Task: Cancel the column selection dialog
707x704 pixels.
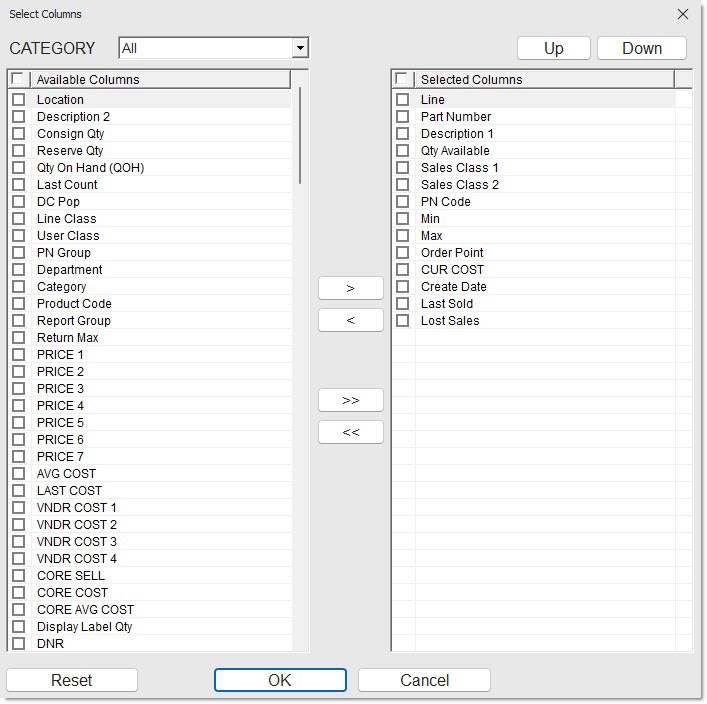Action: pyautogui.click(x=424, y=680)
